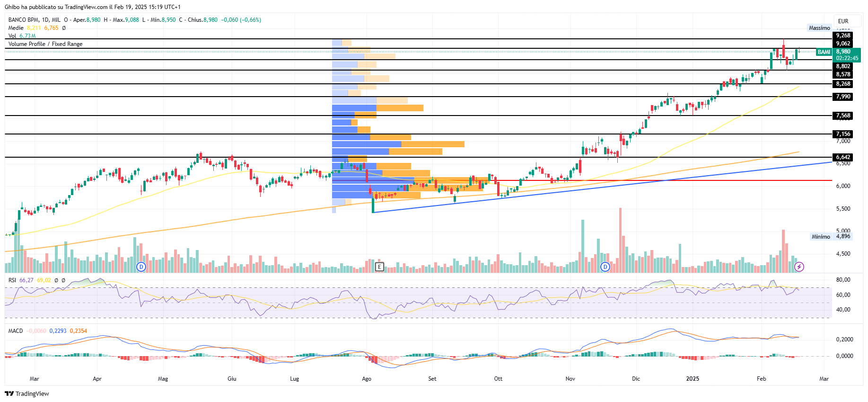Click the Medie indicator legend
The height and width of the screenshot is (402, 868).
coord(16,28)
